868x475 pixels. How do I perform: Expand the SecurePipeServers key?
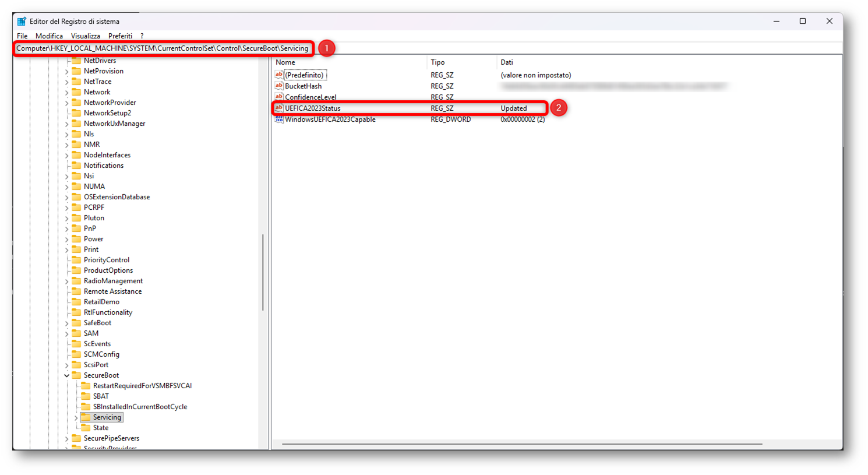(67, 439)
